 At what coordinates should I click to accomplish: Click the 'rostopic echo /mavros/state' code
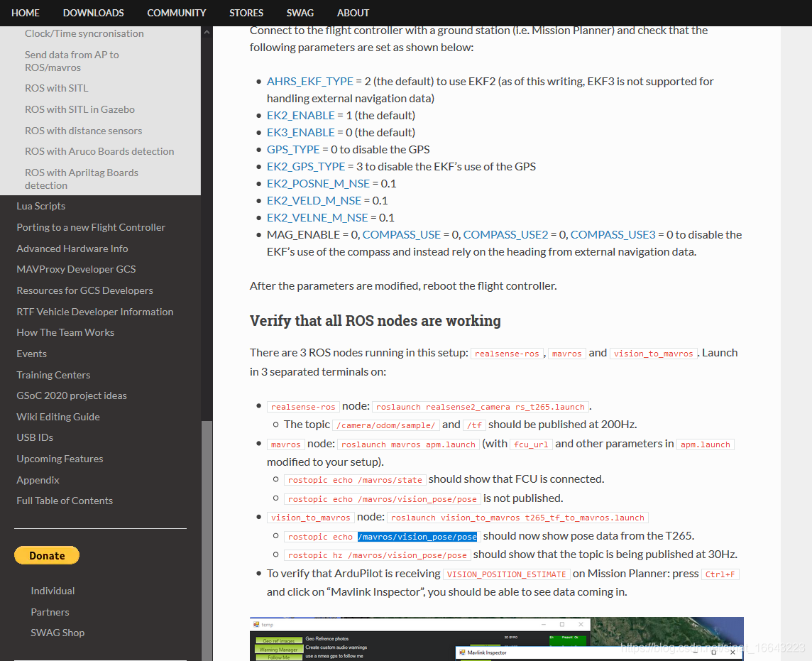[x=355, y=480]
